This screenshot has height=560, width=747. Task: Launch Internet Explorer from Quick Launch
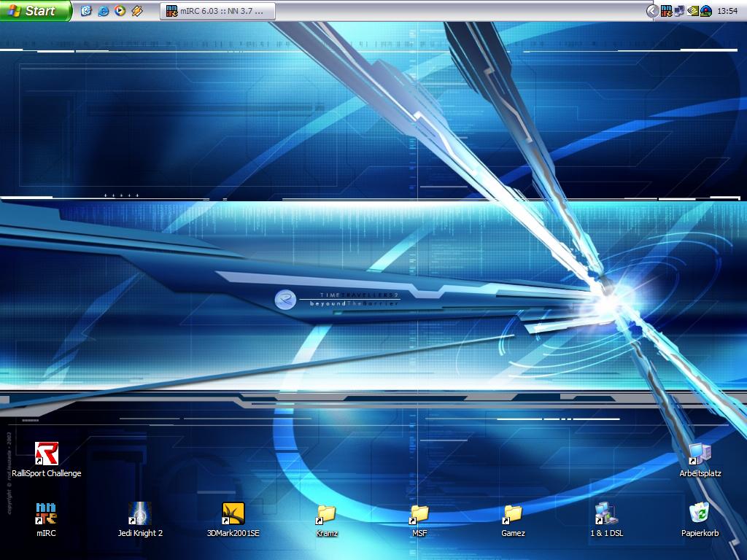coord(104,11)
